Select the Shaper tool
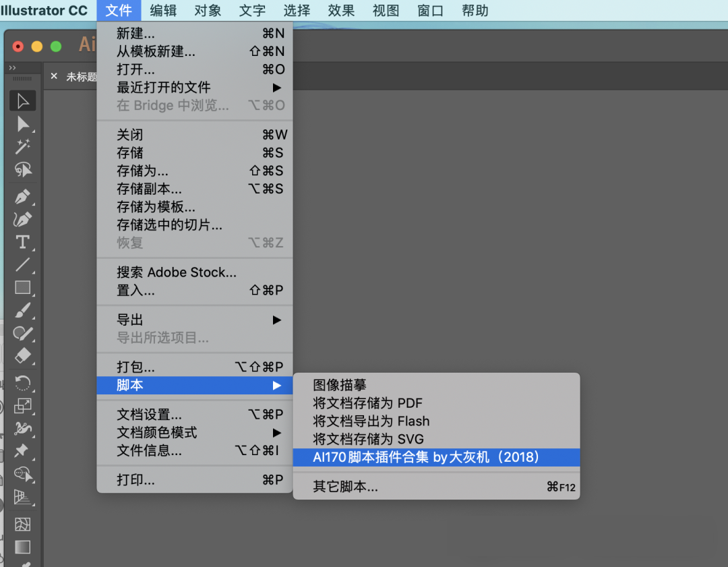Screen dimensions: 728x567 coord(22,334)
